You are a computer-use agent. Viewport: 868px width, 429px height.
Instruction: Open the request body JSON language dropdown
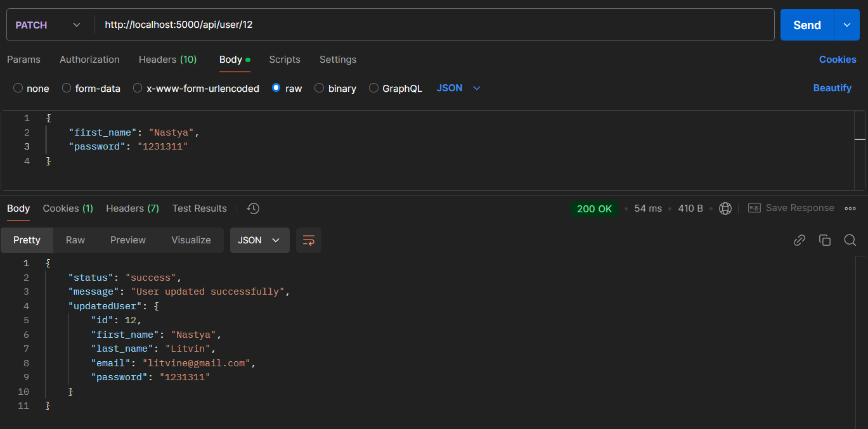458,88
